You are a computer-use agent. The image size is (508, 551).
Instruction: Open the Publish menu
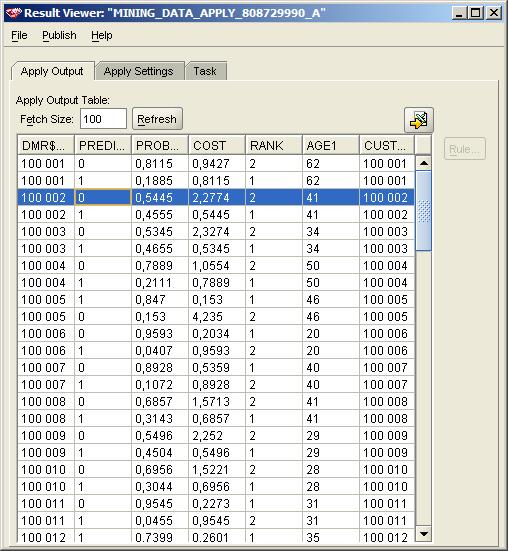(x=59, y=35)
